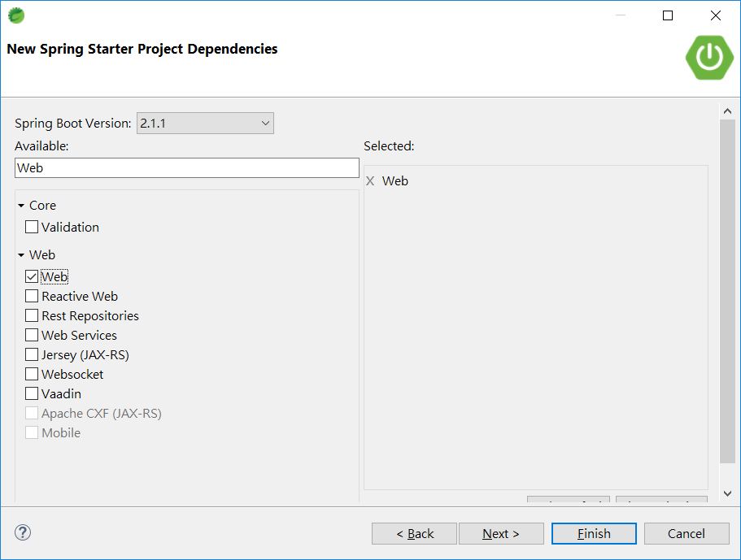Close the dialog with the X button
The height and width of the screenshot is (560, 741).
(x=716, y=15)
